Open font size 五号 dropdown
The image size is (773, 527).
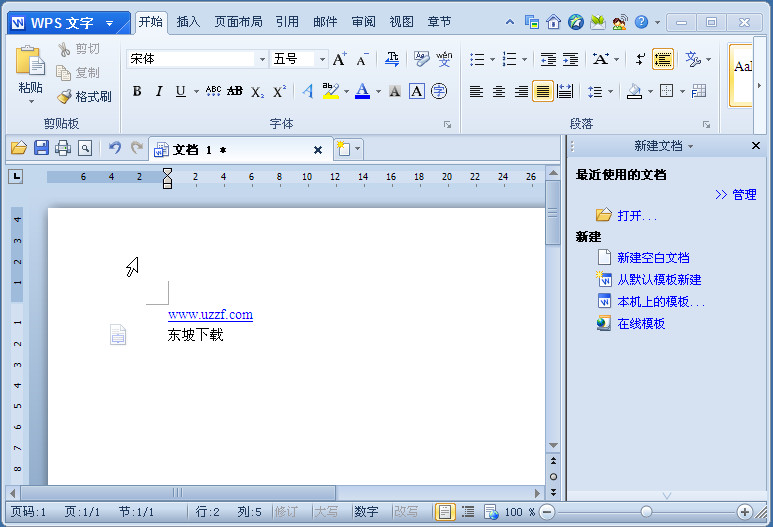click(322, 60)
